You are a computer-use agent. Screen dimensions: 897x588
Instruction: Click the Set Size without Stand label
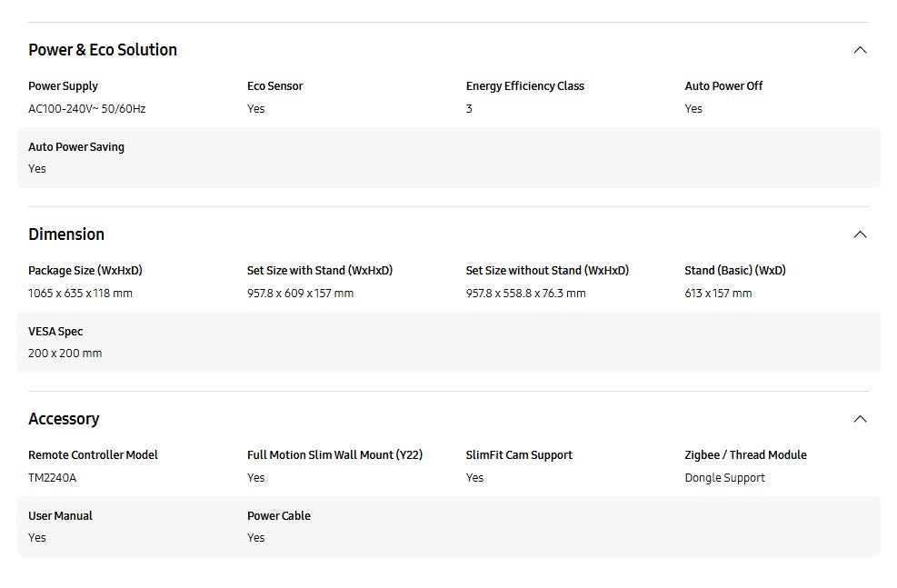coord(547,271)
